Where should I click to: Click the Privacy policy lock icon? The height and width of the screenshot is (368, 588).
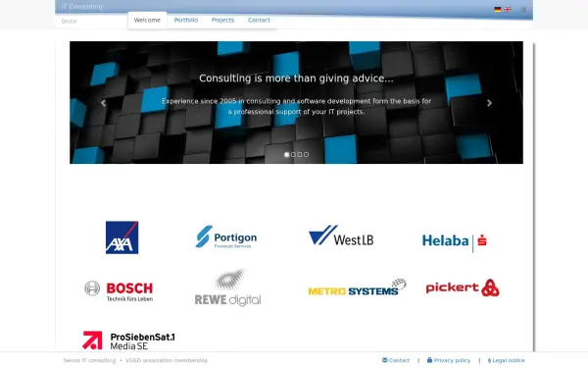[430, 360]
